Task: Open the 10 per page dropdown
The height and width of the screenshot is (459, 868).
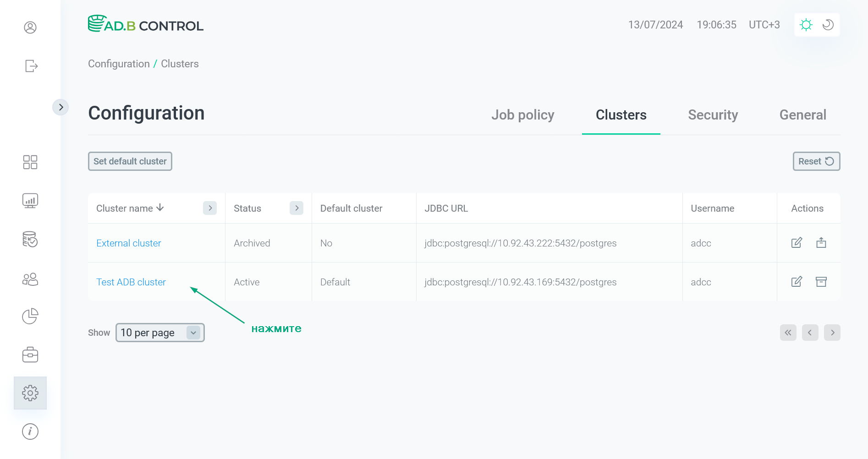Action: click(x=160, y=333)
